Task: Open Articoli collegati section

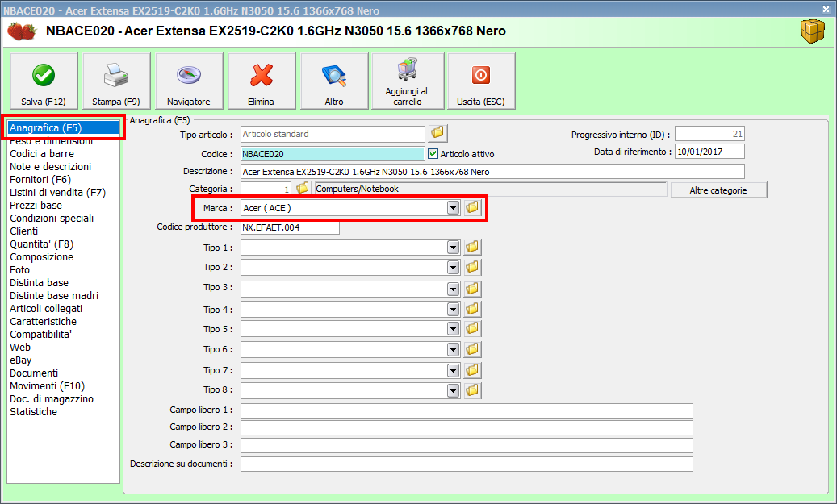Action: [46, 308]
